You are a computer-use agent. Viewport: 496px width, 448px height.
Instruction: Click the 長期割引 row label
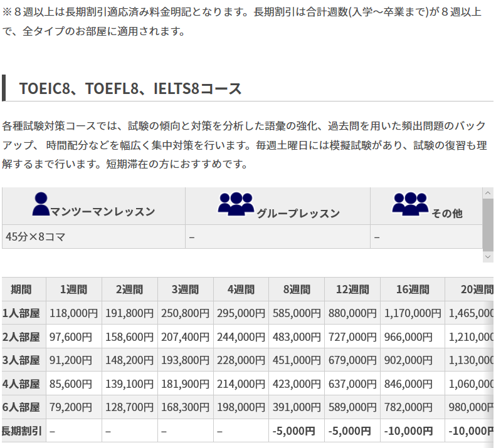coord(21,430)
